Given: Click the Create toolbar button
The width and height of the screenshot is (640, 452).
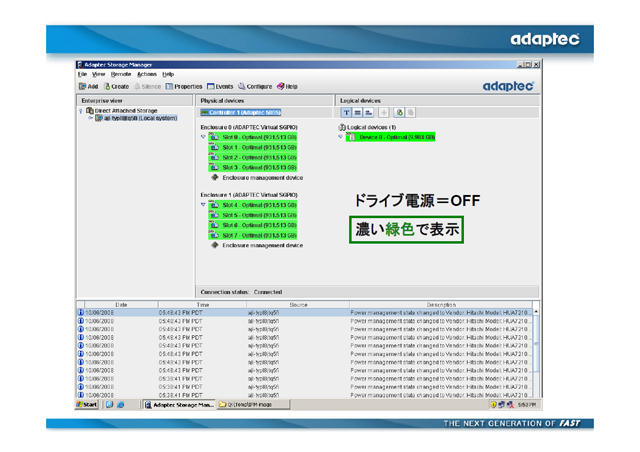Looking at the screenshot, I should (x=116, y=87).
